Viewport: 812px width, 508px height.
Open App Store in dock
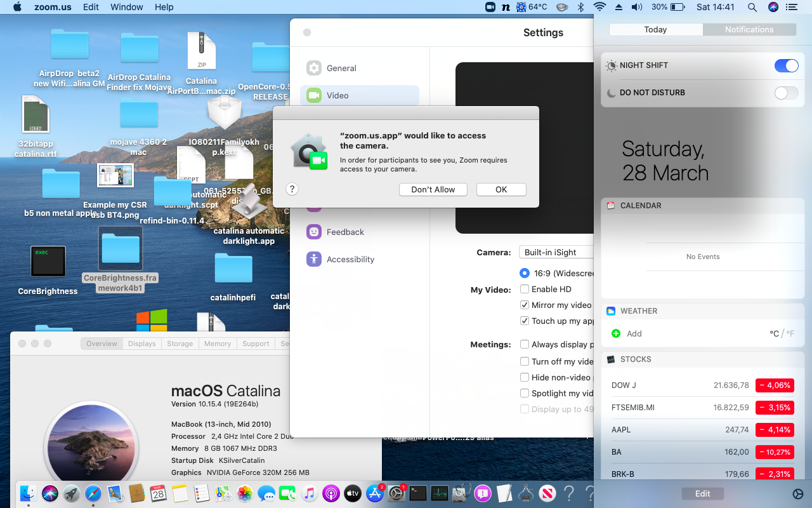(x=375, y=493)
